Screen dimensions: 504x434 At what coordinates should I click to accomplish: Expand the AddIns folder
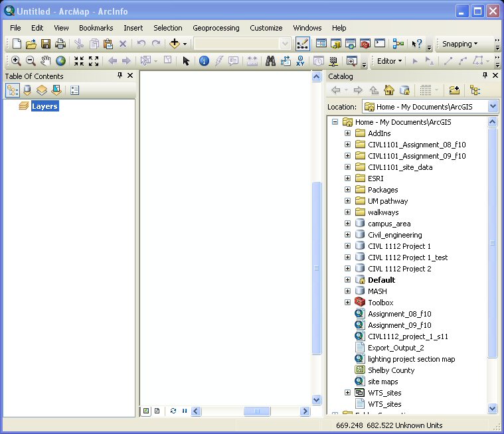[347, 133]
